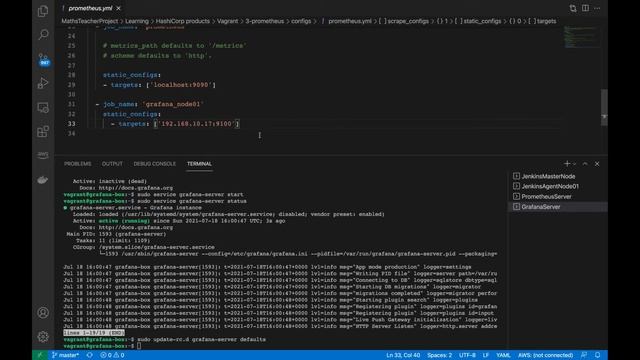640x360 pixels.
Task: Click the configs breadcrumb
Action: tap(301, 21)
